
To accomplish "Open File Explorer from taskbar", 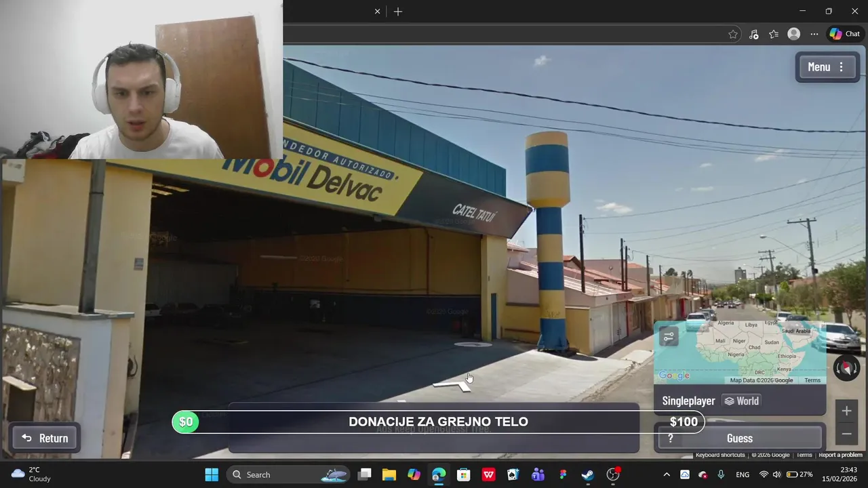I will (x=389, y=474).
